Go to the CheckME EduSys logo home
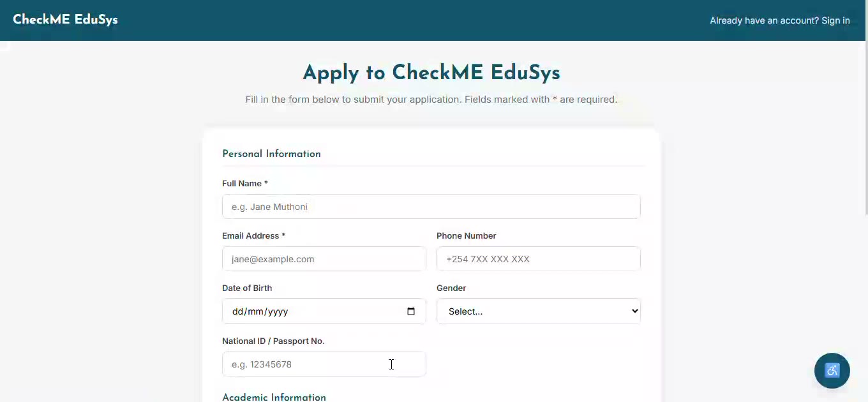868x402 pixels. (x=65, y=19)
